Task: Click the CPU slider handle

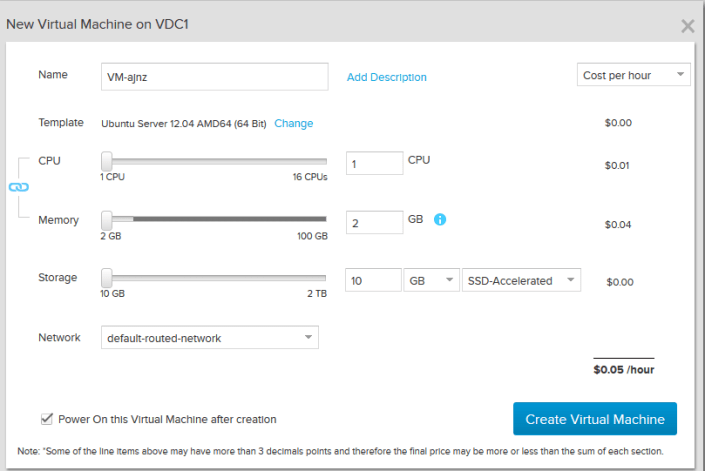Action: (106, 161)
